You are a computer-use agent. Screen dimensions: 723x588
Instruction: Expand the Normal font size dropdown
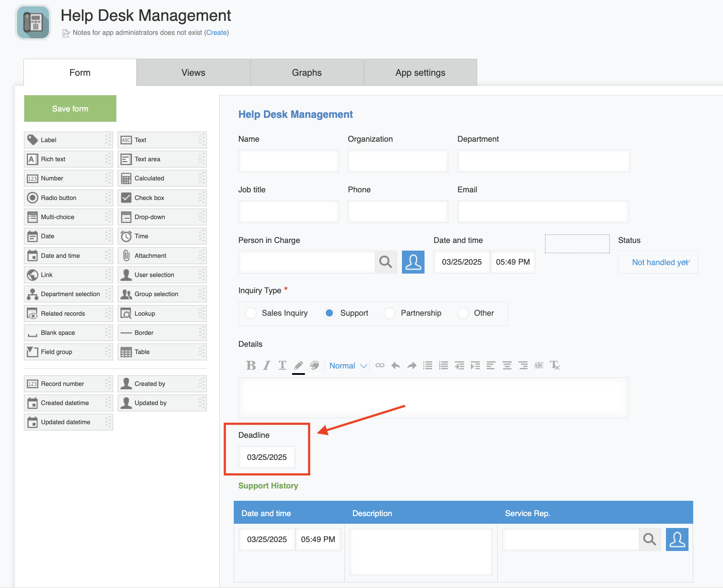348,366
